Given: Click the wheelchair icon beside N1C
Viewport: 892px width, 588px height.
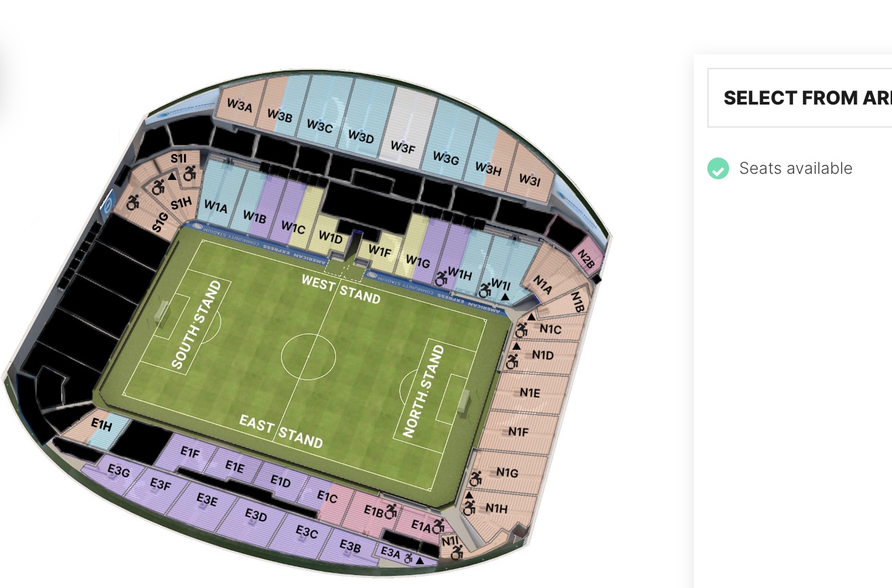Looking at the screenshot, I should [x=521, y=331].
